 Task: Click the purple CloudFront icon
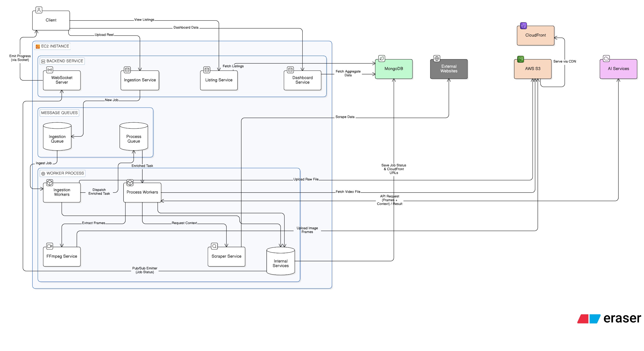tap(524, 26)
